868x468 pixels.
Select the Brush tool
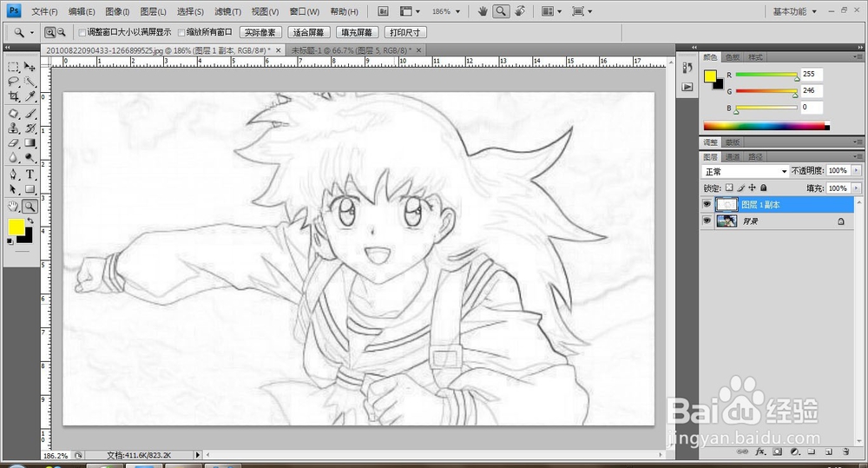30,114
